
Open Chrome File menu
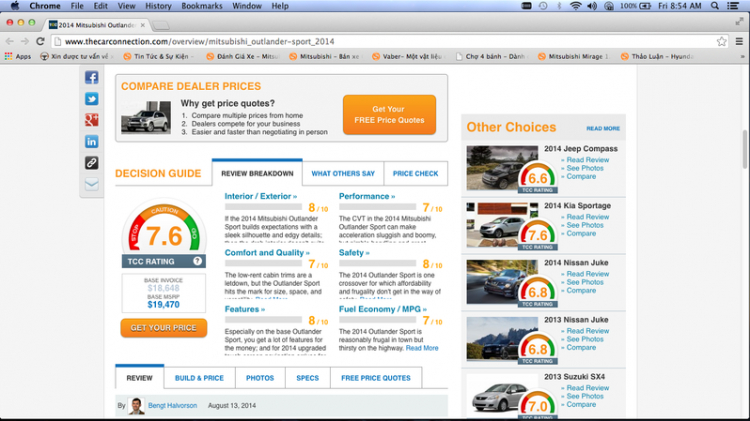77,6
